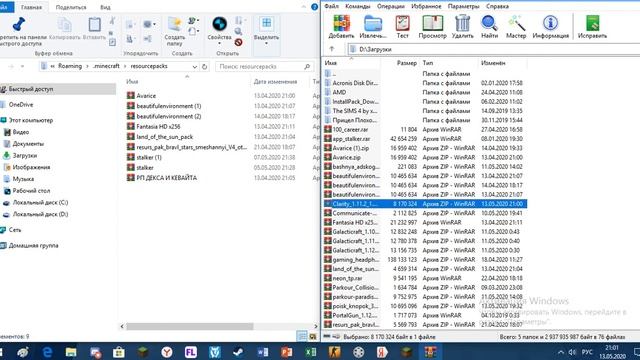This screenshot has height=360, width=640.
Task: Select Fantasia HD x256 in Explorer
Action: [x=158, y=127]
